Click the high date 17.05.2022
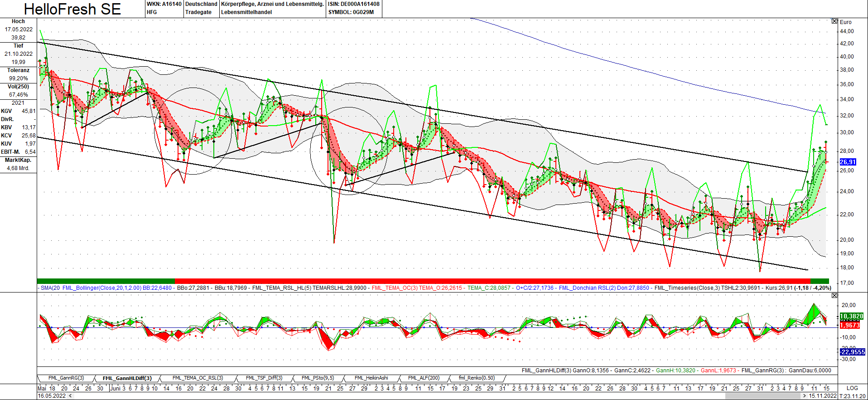Viewport: 868px width, 400px height. tap(19, 29)
